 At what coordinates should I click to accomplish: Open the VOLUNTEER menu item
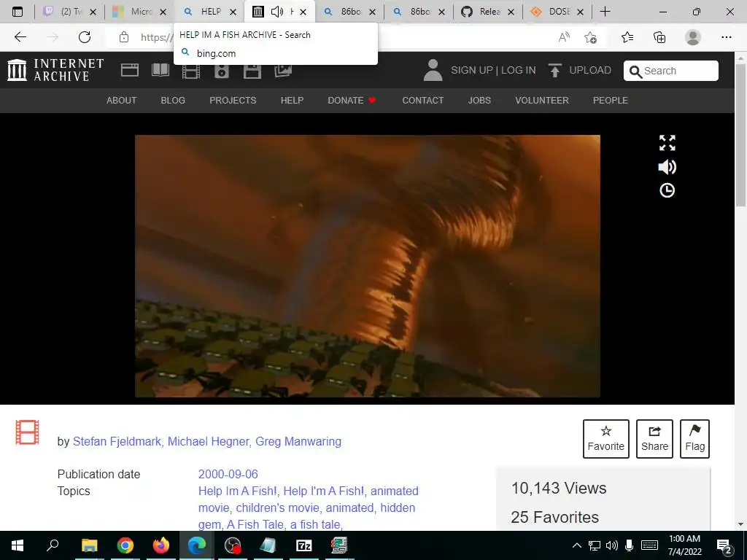coord(542,101)
